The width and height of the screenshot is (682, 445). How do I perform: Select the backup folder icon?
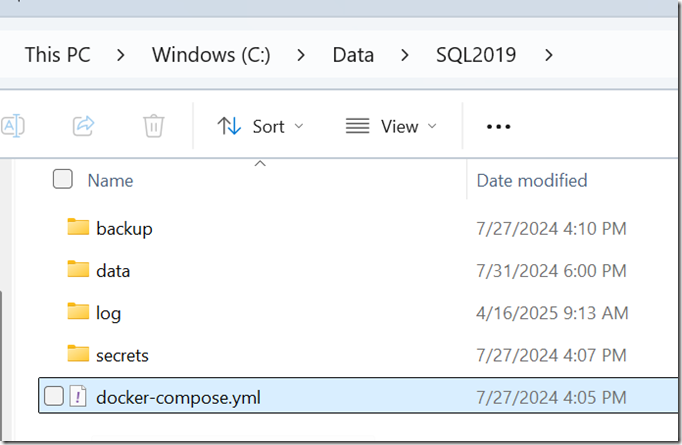[78, 227]
